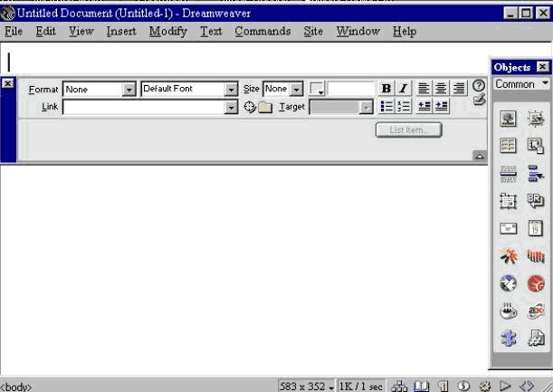Insert a Server-Side Include object
553x392 pixels.
click(536, 339)
